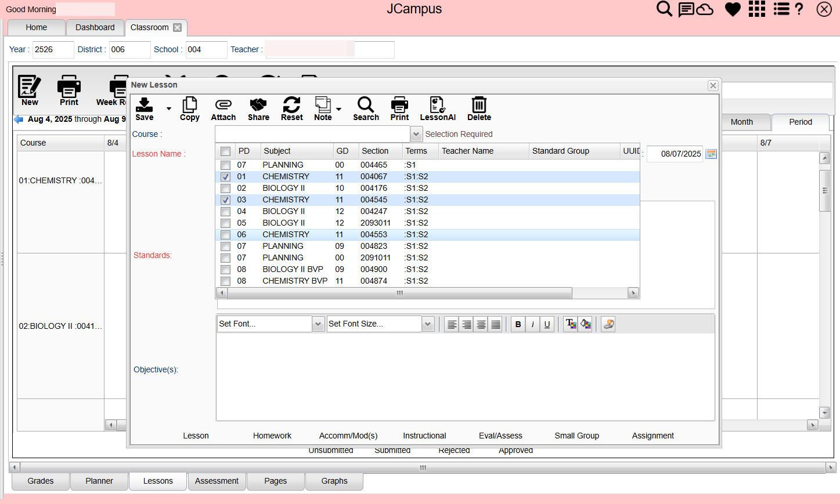Check period 02 BIOLOGY II section 004176
This screenshot has height=504, width=840.
[225, 188]
